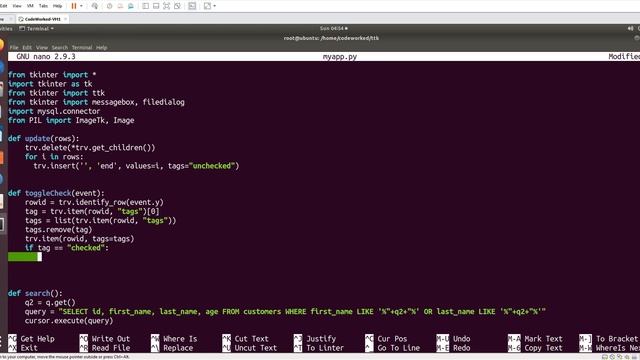This screenshot has height=360, width=640.
Task: Click the 'cursor.execute(query)' line
Action: pos(69,320)
